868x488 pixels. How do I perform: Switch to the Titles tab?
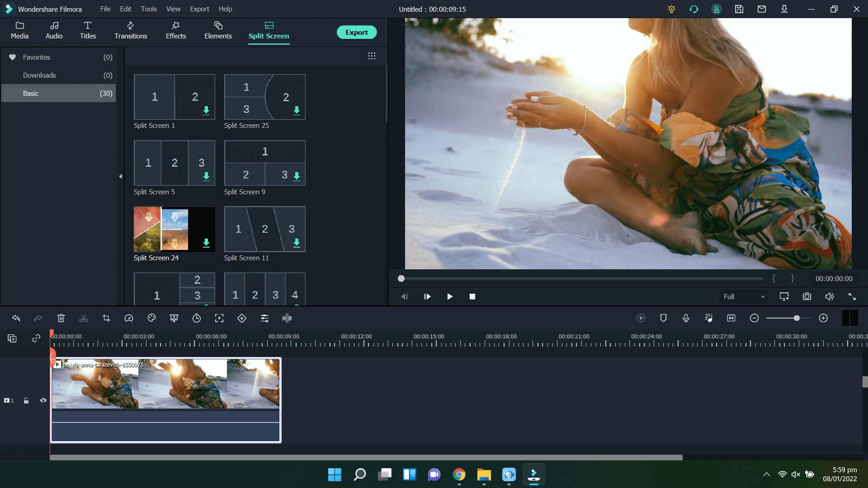[x=88, y=31]
